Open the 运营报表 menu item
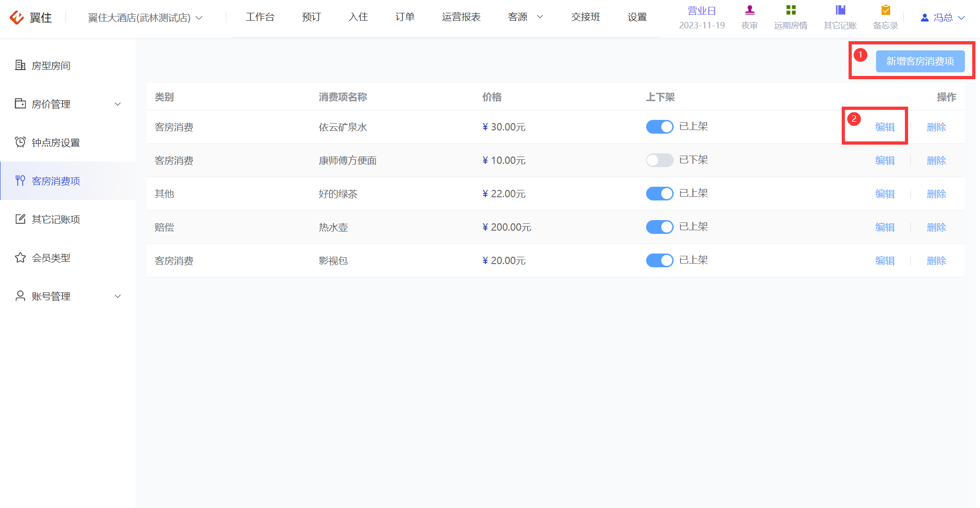 pos(461,17)
